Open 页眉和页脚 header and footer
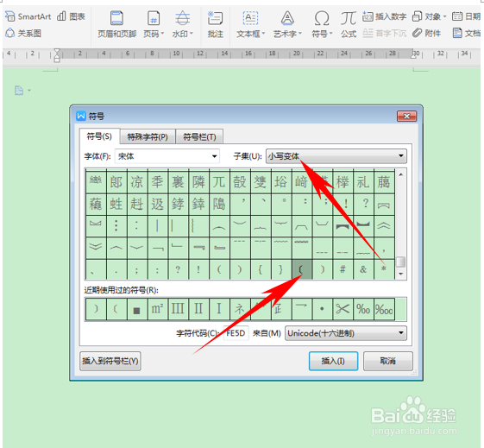Image resolution: width=484 pixels, height=448 pixels. (x=117, y=25)
